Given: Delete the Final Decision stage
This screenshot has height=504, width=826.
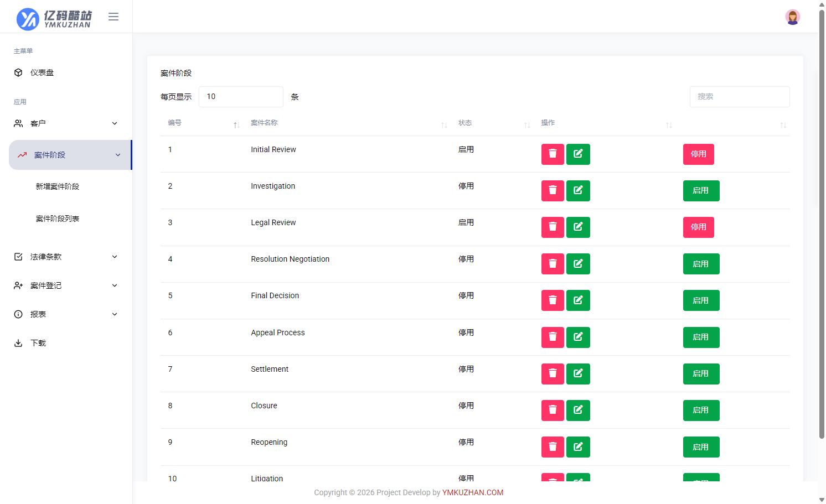Looking at the screenshot, I should [x=553, y=300].
